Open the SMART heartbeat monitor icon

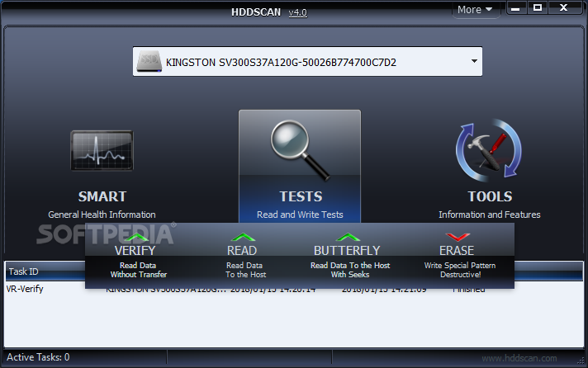click(x=102, y=151)
